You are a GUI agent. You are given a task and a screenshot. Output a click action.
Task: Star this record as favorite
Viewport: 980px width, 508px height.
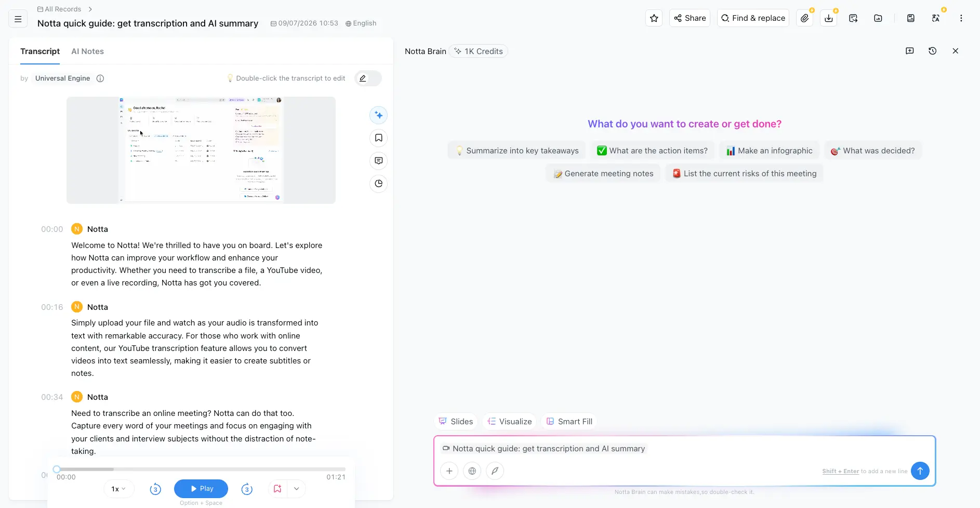pyautogui.click(x=654, y=18)
